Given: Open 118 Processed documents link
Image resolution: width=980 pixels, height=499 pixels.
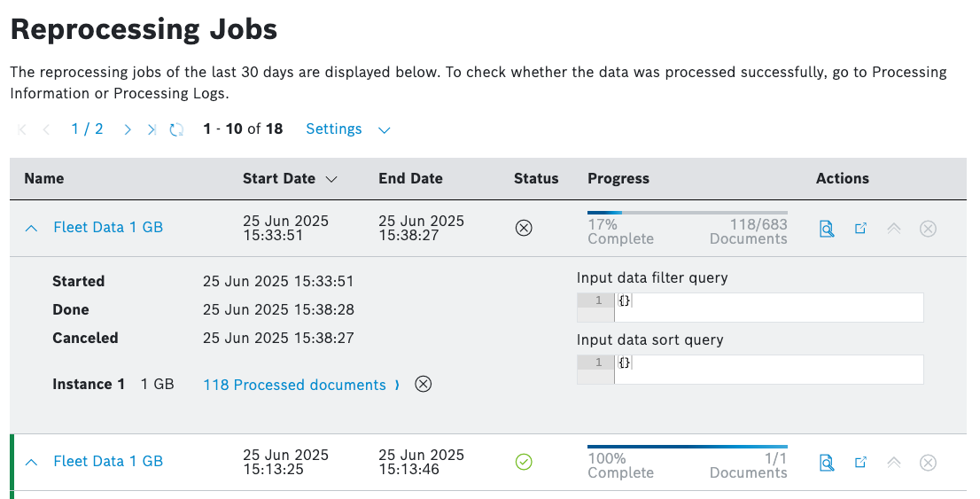Looking at the screenshot, I should tap(294, 385).
